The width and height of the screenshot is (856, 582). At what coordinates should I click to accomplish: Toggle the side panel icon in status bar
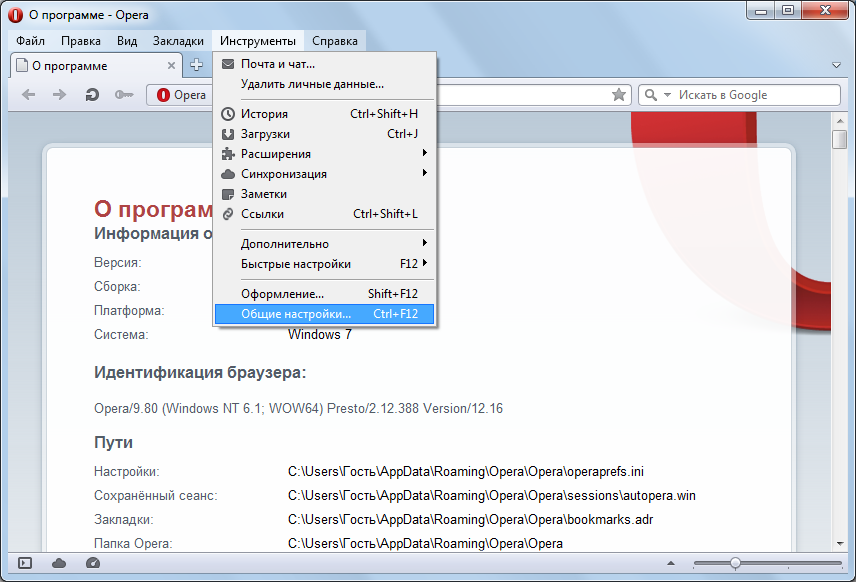coord(25,563)
